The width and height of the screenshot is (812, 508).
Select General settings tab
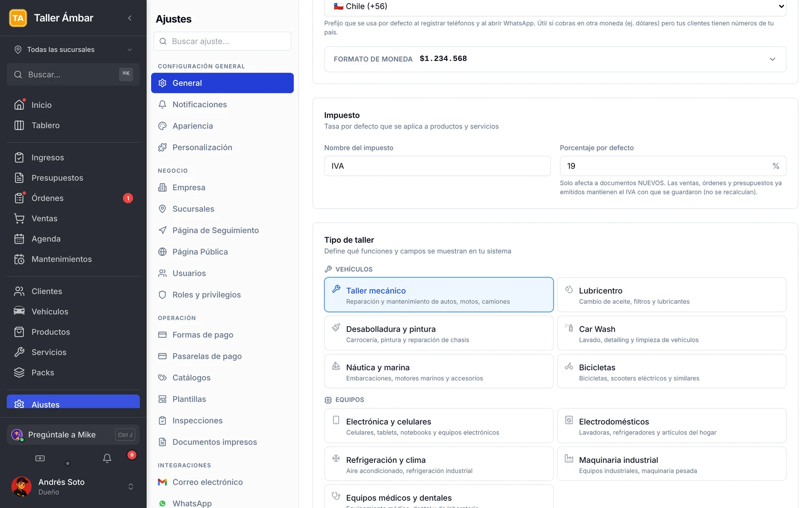[x=222, y=83]
